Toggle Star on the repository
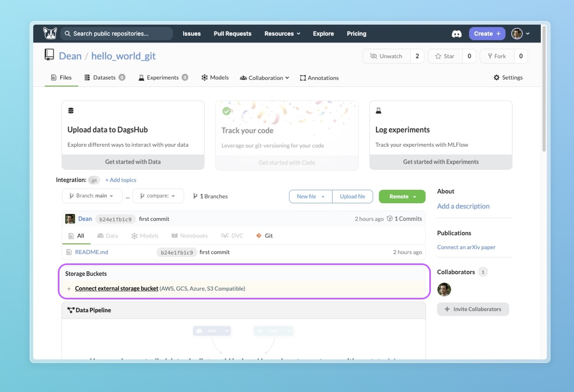 [x=445, y=56]
